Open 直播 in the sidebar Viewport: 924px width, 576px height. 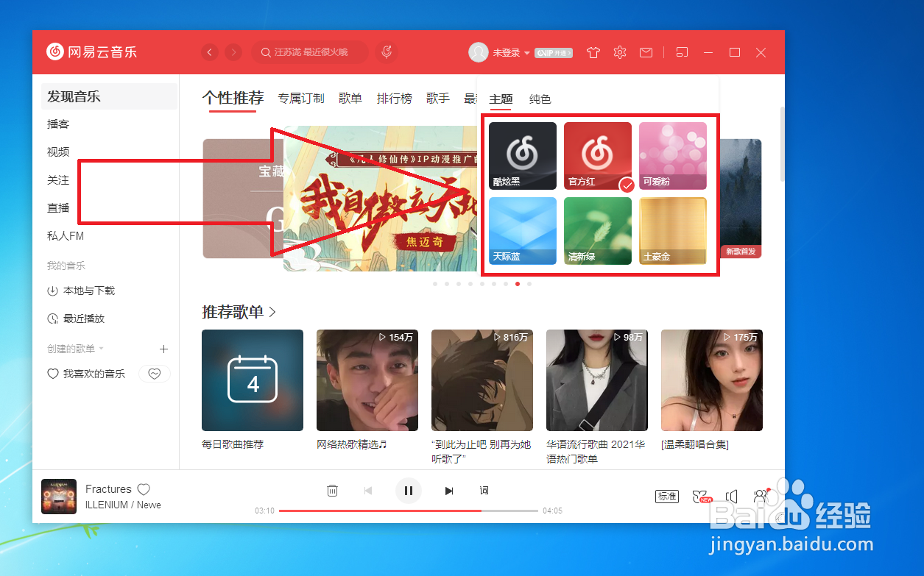(58, 208)
